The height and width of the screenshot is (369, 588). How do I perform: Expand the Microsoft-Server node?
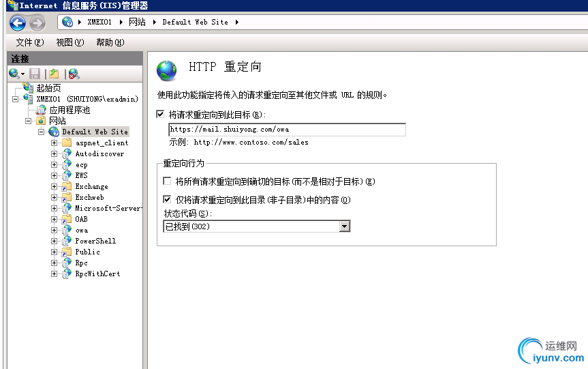(x=55, y=208)
